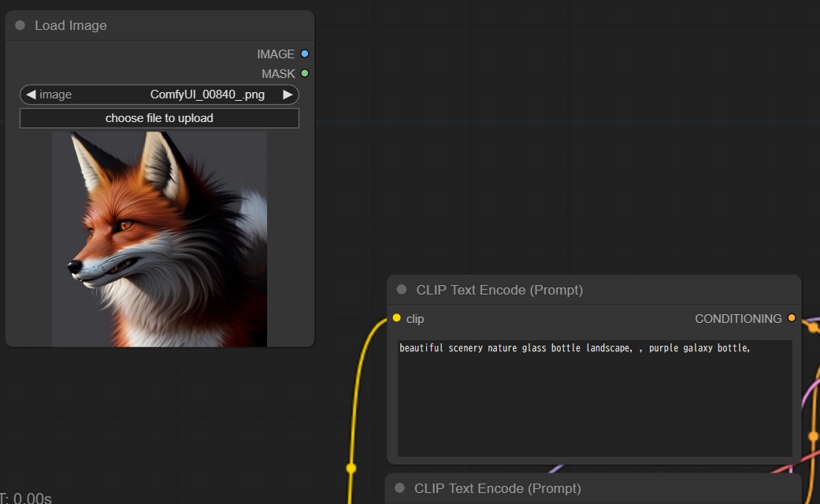Click the yellow link midpoint on the wire
This screenshot has width=820, height=504.
(351, 468)
